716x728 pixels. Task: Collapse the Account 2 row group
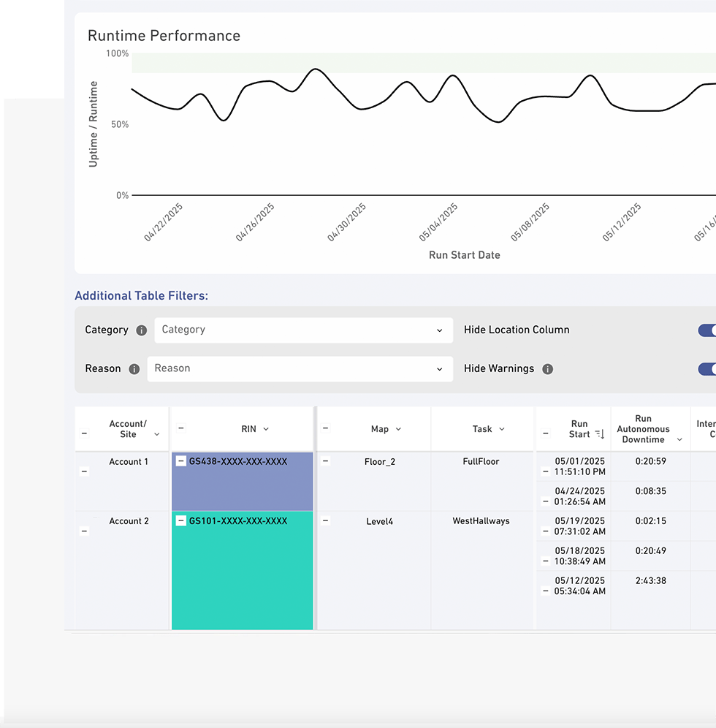84,531
